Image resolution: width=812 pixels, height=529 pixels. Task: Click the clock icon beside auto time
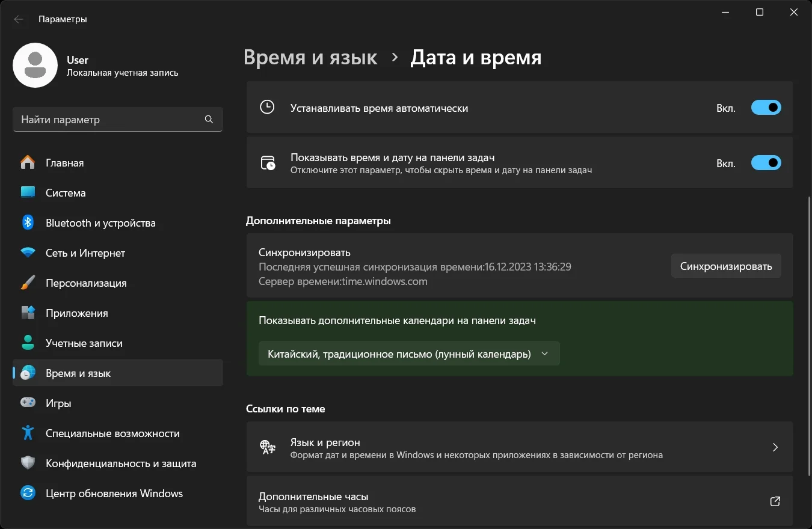(x=267, y=108)
